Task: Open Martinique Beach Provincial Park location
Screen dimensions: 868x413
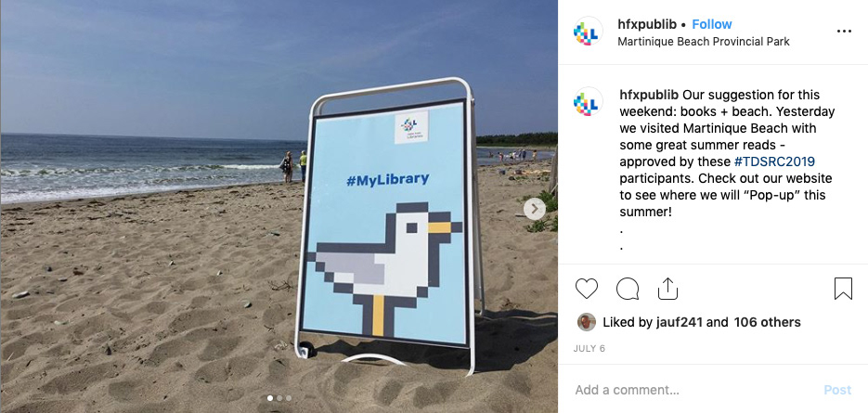Action: 704,42
